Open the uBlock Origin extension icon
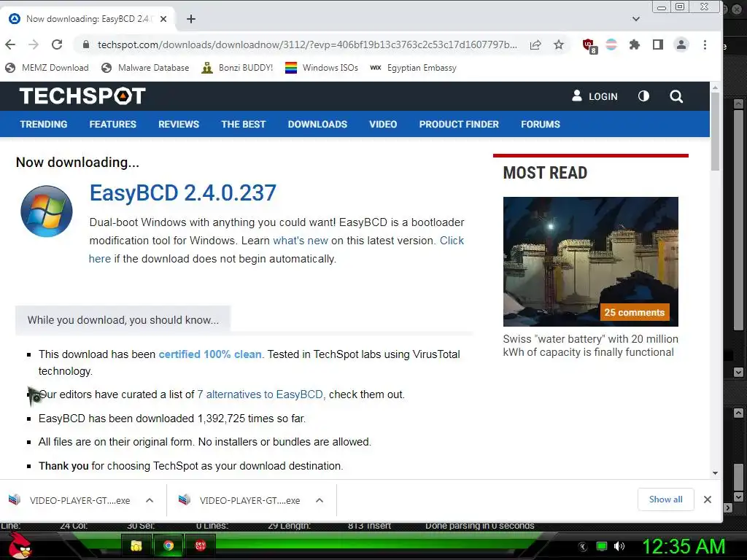This screenshot has width=747, height=560. (x=589, y=45)
